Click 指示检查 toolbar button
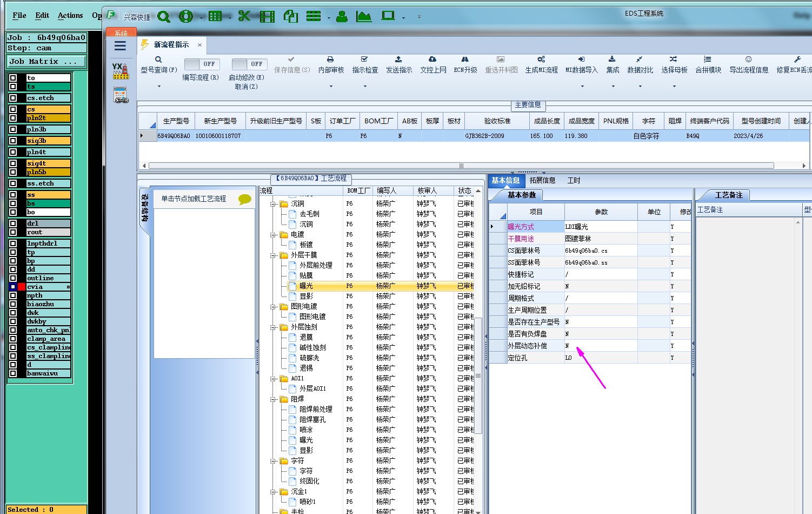This screenshot has width=812, height=514. [x=365, y=65]
